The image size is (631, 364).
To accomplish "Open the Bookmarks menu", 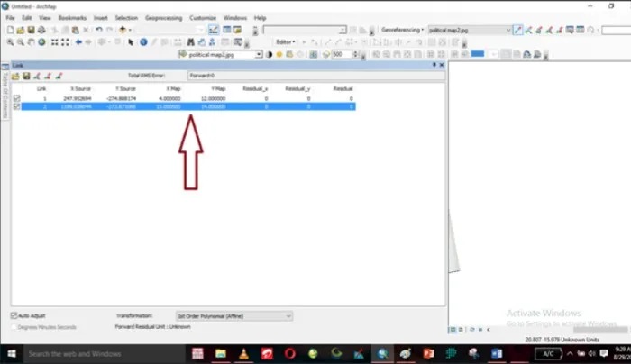I will 72,18.
